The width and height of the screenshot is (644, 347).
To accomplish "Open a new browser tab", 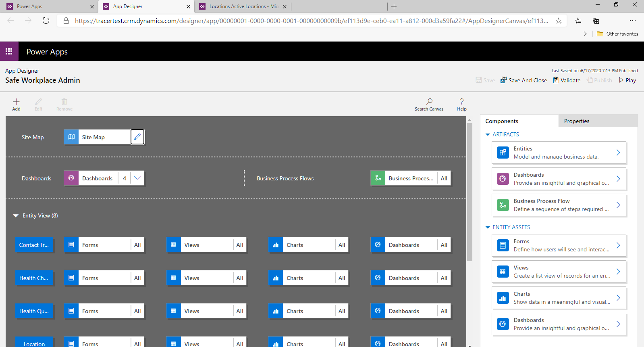I will tap(394, 6).
